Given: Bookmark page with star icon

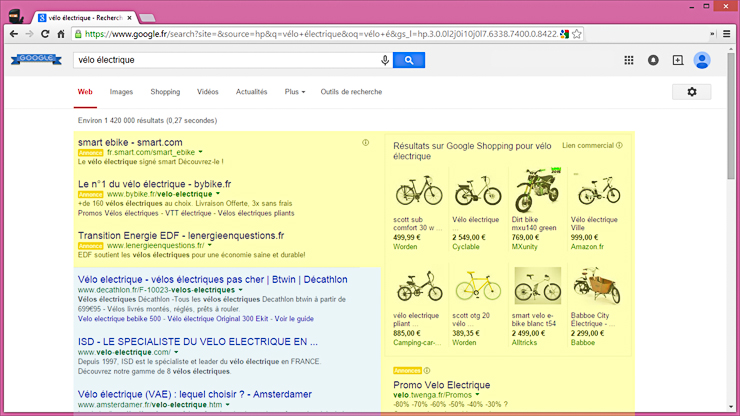Looking at the screenshot, I should [x=576, y=34].
